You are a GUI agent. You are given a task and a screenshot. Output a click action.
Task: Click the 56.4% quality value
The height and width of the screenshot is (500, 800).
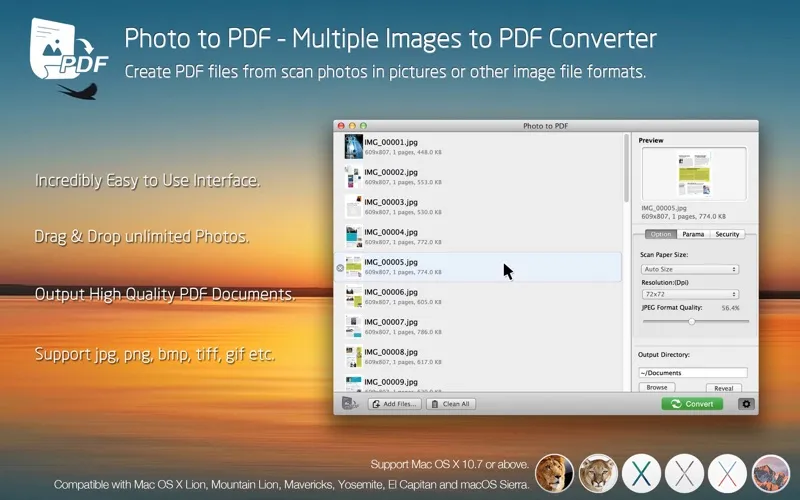coord(731,308)
